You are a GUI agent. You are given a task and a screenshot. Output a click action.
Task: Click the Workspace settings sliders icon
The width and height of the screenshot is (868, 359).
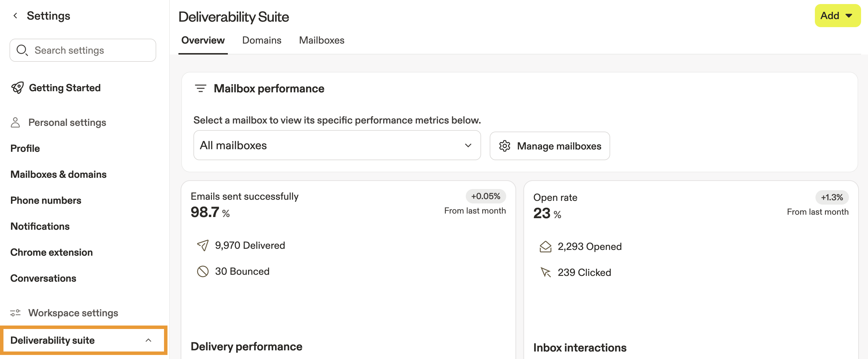point(15,313)
